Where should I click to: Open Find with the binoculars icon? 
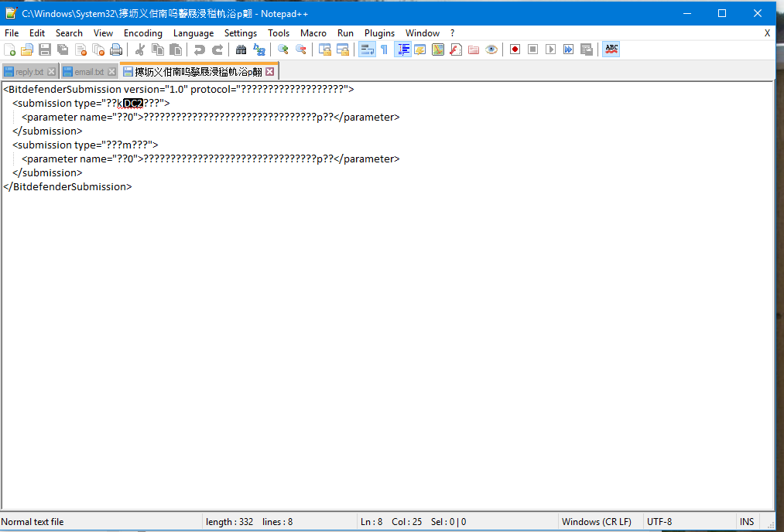[241, 49]
